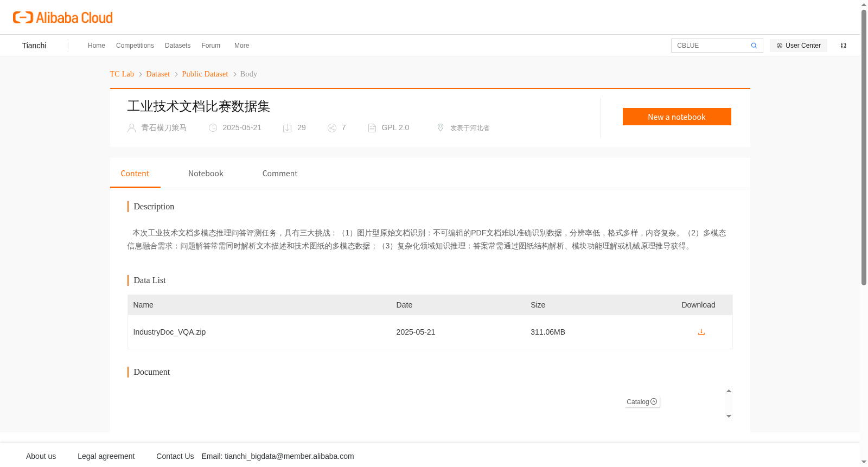Click the file name IndustryDoc_VQA.zip
Screen dimensions: 868x467
pyautogui.click(x=169, y=332)
